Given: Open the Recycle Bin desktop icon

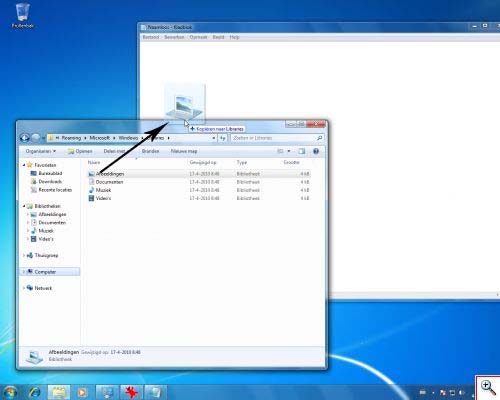Looking at the screenshot, I should 22,16.
